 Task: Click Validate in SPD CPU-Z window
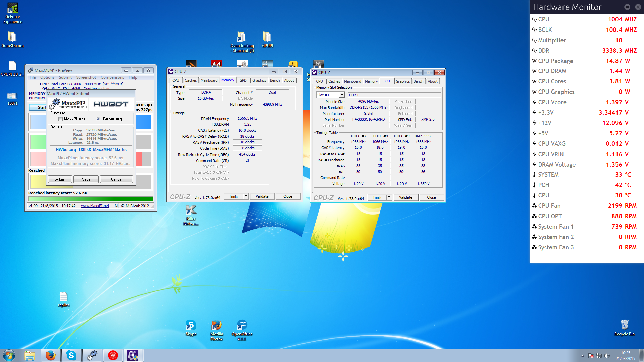[x=406, y=197]
